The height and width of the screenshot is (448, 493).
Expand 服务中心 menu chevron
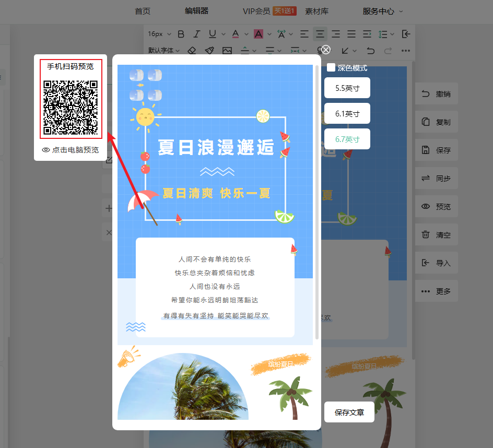tap(401, 11)
